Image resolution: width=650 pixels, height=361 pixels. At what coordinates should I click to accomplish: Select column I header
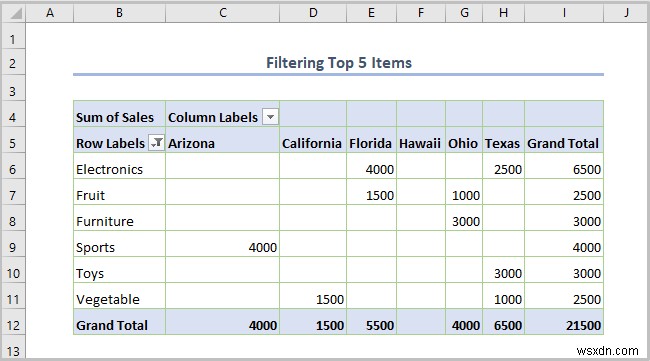pos(564,13)
